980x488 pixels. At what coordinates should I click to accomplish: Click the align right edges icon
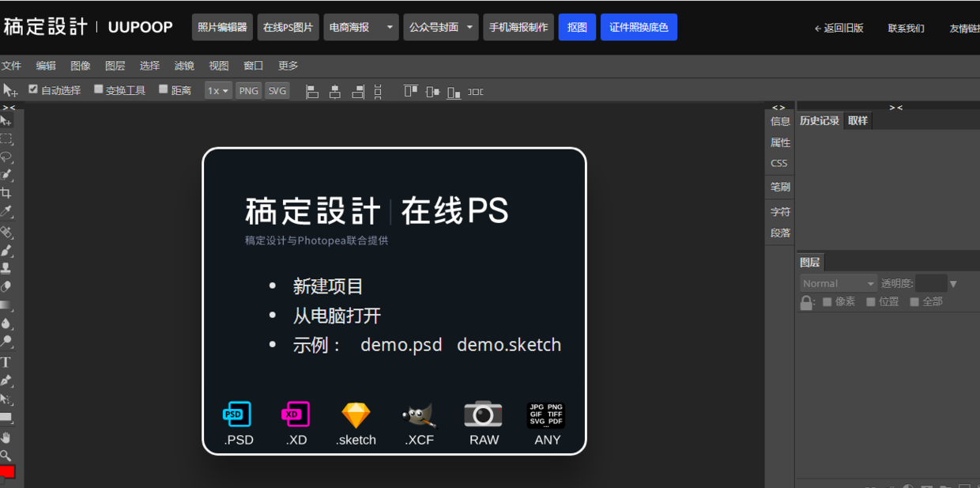358,92
